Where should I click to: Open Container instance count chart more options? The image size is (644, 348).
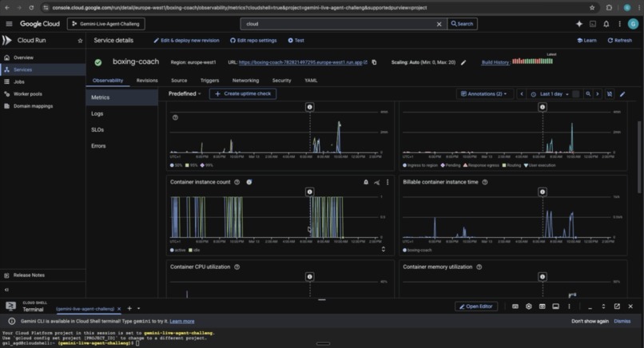388,182
